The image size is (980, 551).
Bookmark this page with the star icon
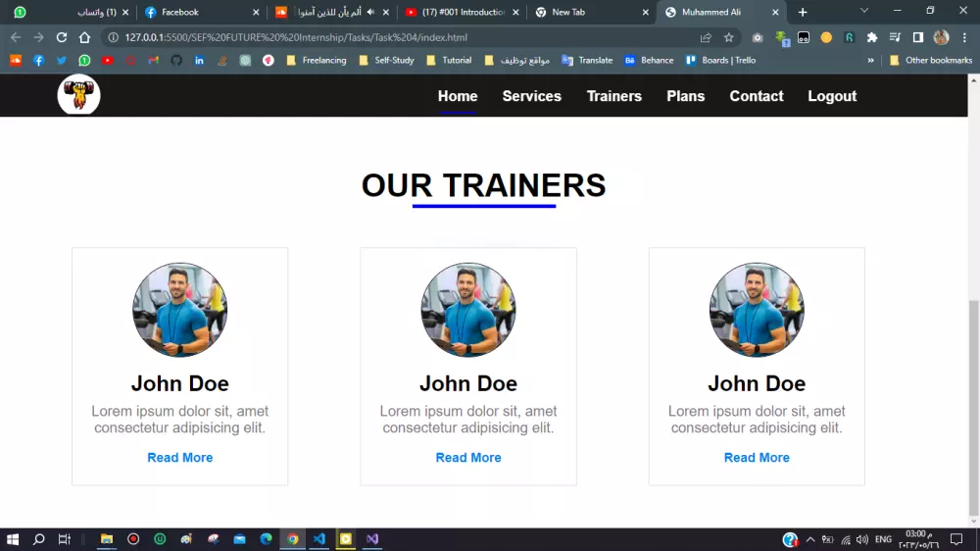[x=729, y=37]
